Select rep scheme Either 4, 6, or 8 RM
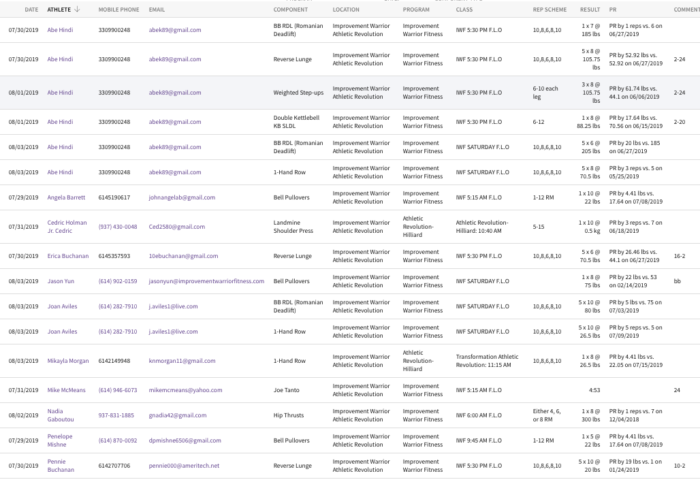 (x=547, y=416)
